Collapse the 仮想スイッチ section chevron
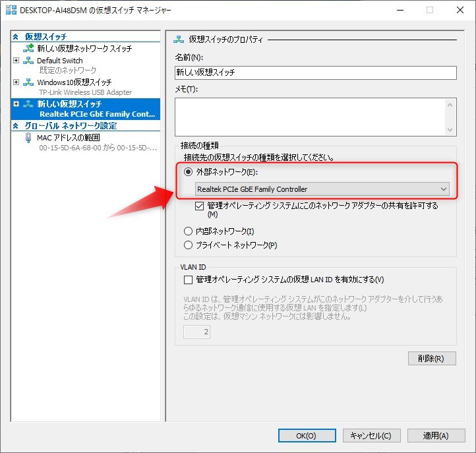This screenshot has width=476, height=453. pos(16,37)
